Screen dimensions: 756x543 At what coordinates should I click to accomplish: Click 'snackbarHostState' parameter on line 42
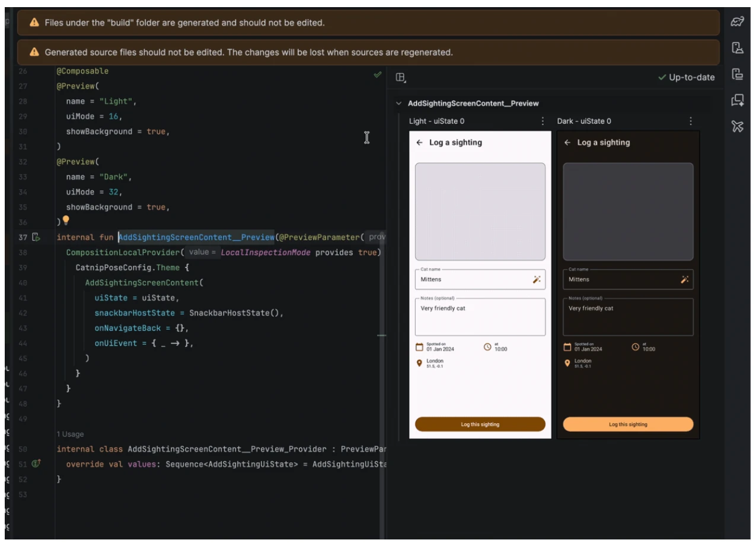tap(135, 313)
